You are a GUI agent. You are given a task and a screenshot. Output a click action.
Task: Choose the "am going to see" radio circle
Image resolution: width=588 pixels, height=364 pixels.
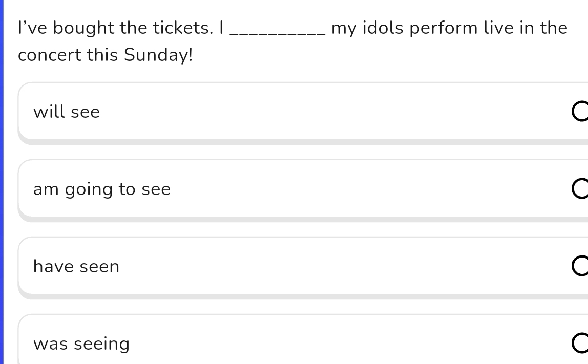[581, 189]
